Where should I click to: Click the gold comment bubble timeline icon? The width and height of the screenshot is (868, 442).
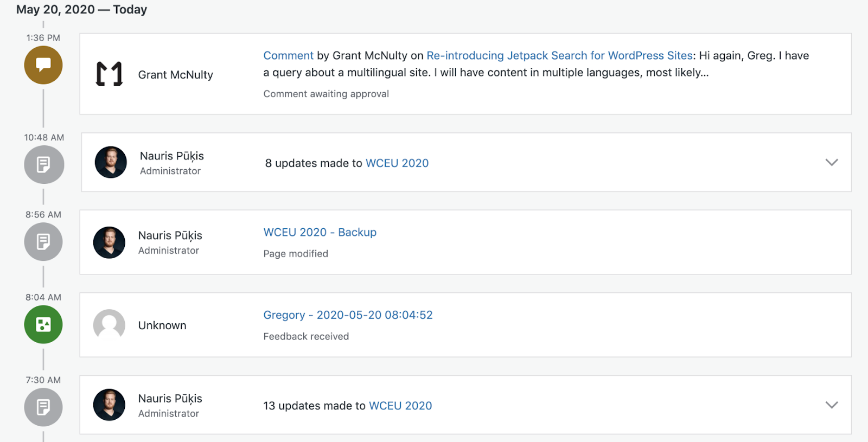tap(43, 65)
